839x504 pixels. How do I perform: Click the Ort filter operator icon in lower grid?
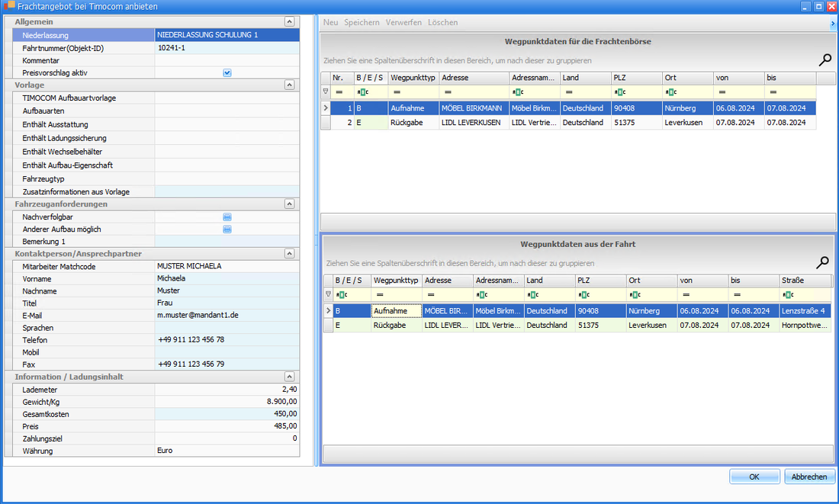click(635, 294)
